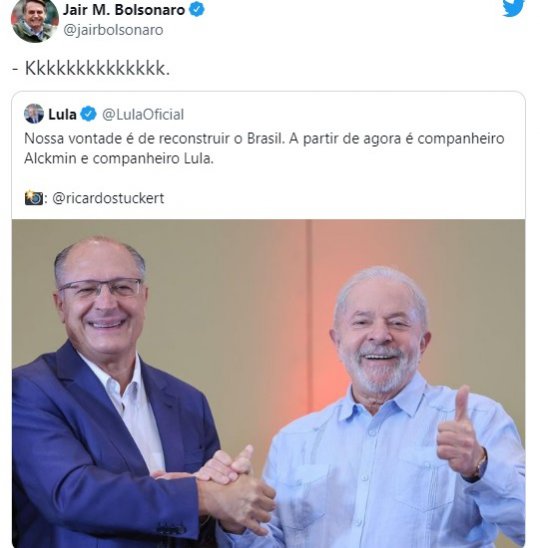540x548 pixels.
Task: Open Jair M. Bolsonaro's profile avatar
Action: (35, 20)
